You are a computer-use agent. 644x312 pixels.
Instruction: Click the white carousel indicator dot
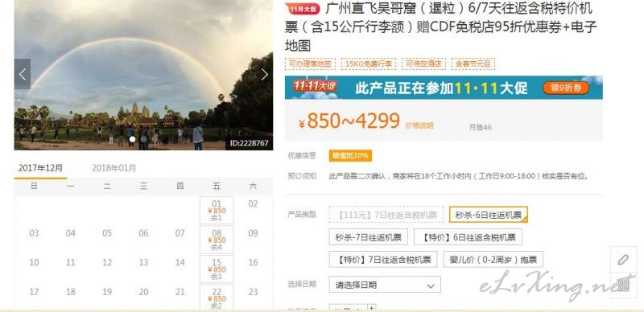(x=132, y=139)
